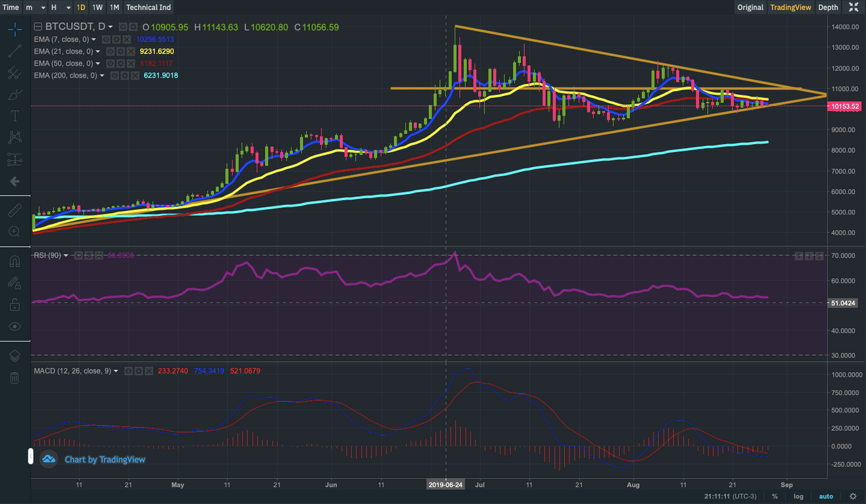The width and height of the screenshot is (866, 504).
Task: Hide EMA 200 indicator with eye icon
Action: coord(114,76)
